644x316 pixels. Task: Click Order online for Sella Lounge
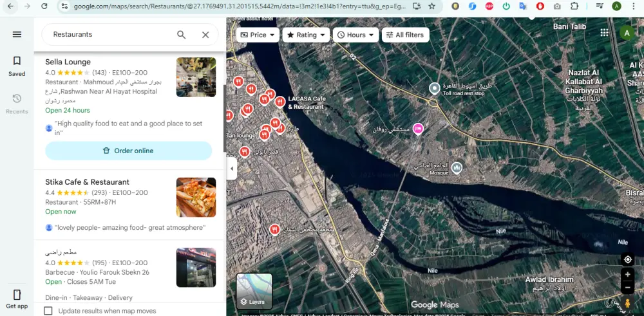[129, 151]
